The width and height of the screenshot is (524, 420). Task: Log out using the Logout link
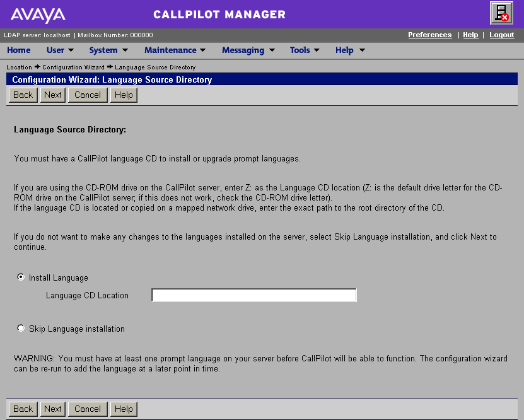click(501, 35)
